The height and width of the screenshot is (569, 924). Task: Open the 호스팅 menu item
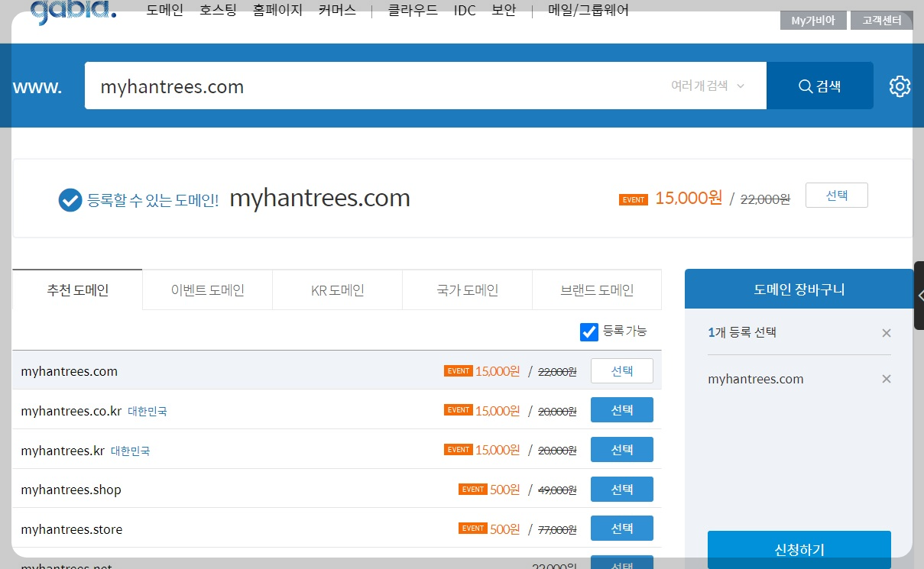(217, 11)
